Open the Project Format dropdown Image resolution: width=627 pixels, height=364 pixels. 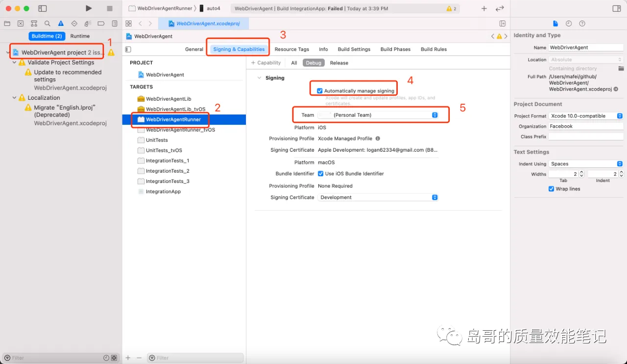point(585,116)
